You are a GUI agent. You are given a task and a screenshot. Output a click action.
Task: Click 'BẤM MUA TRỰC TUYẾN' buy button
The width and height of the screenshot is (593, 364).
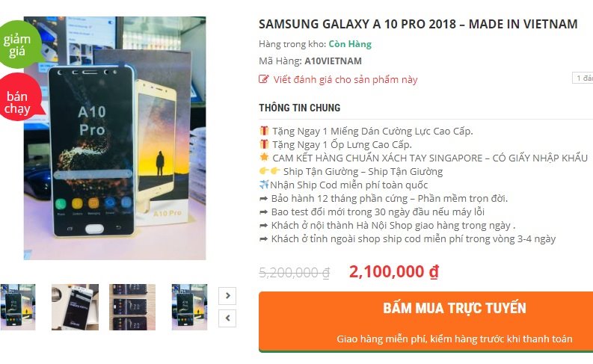tap(425, 321)
